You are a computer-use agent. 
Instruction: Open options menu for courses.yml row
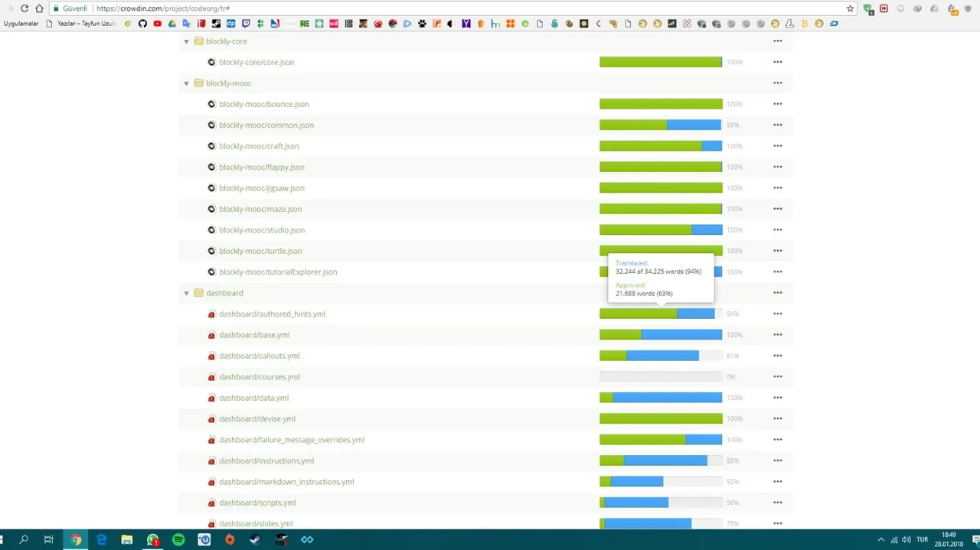click(778, 377)
